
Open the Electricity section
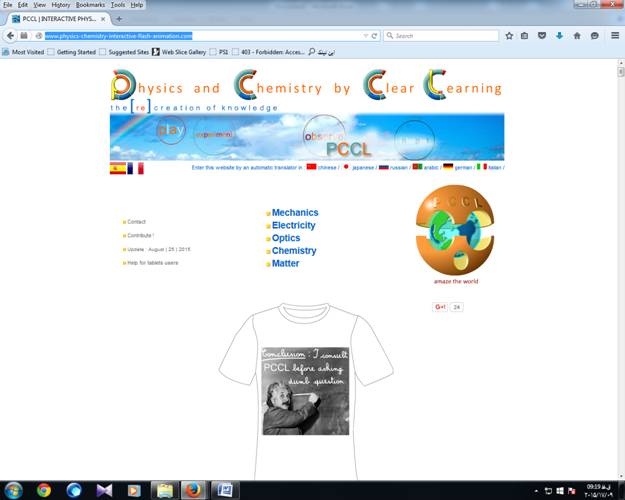(293, 225)
